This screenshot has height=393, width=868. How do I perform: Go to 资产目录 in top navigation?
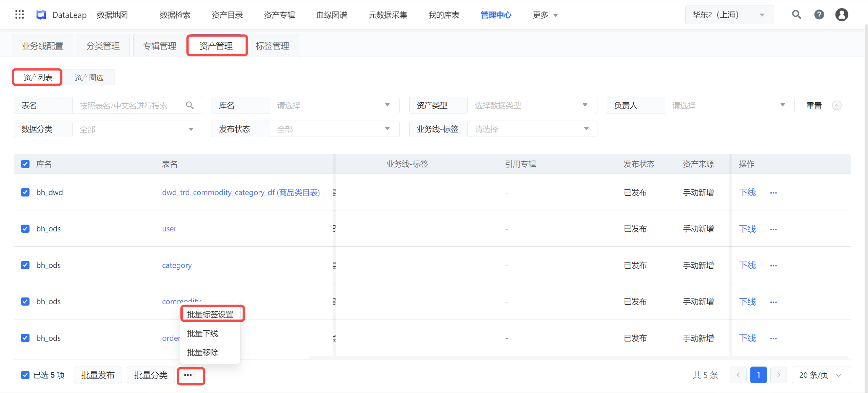click(227, 15)
